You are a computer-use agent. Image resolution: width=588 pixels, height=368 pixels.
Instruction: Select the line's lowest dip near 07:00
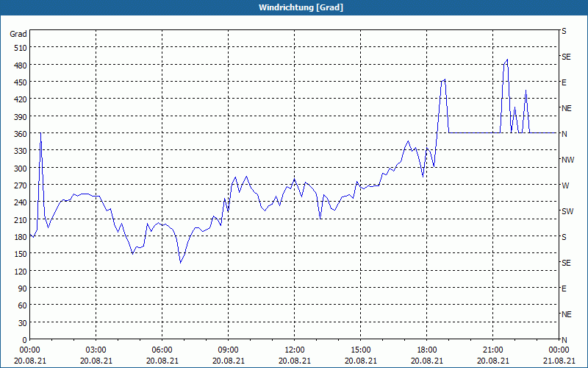[181, 263]
